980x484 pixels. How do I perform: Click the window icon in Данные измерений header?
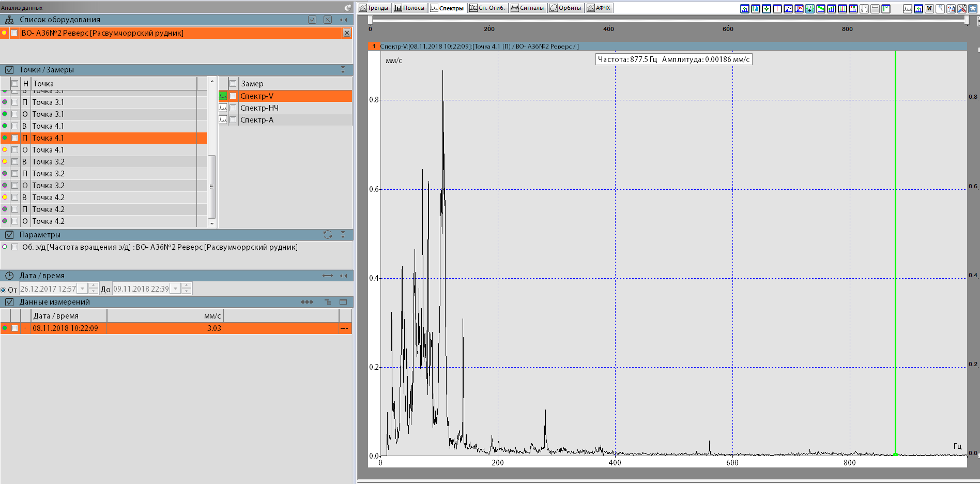point(343,302)
